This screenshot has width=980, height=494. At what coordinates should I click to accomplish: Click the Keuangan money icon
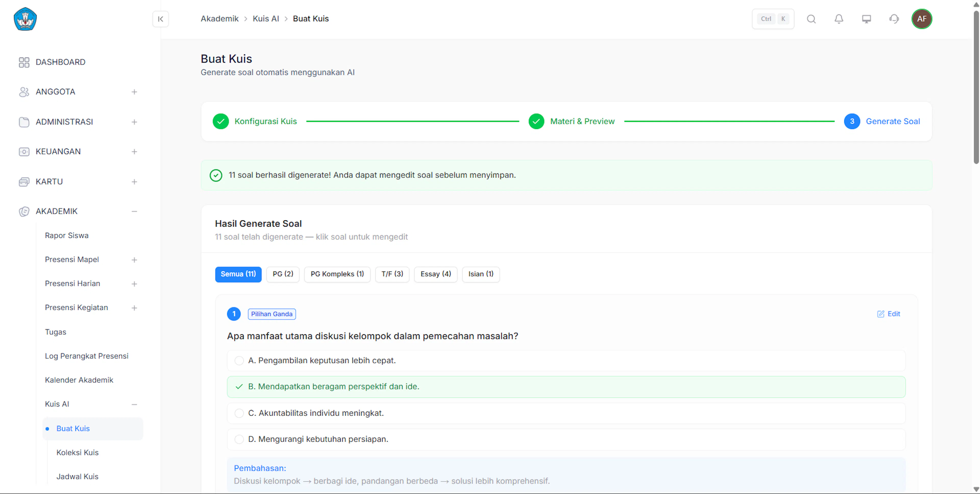(x=24, y=151)
